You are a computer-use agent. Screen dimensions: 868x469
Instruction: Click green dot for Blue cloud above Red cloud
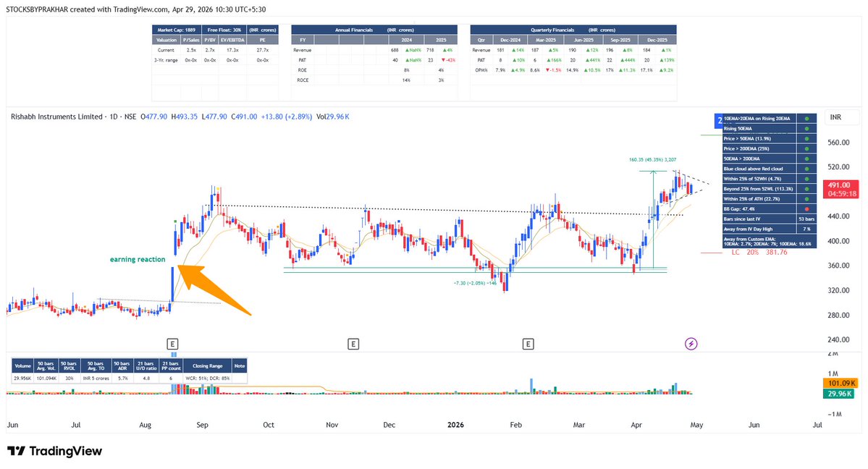[806, 169]
